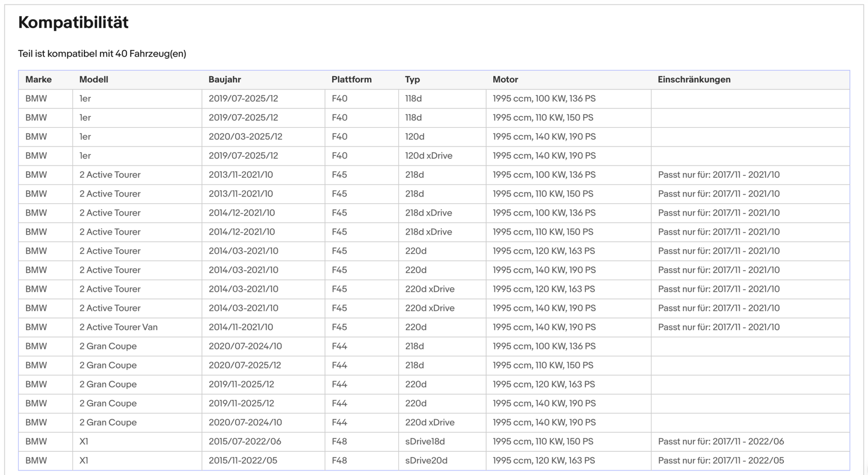Click the Einschränkungen column header
This screenshot has height=475, width=868.
pyautogui.click(x=694, y=80)
